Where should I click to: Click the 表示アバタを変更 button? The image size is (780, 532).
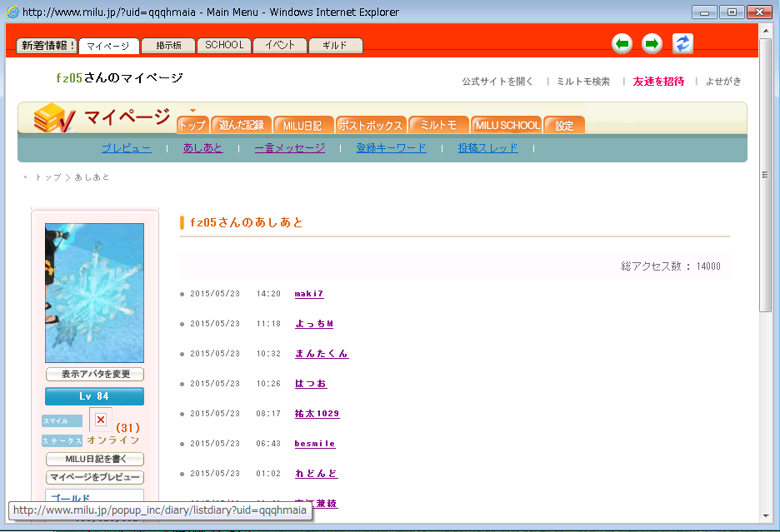pyautogui.click(x=94, y=375)
